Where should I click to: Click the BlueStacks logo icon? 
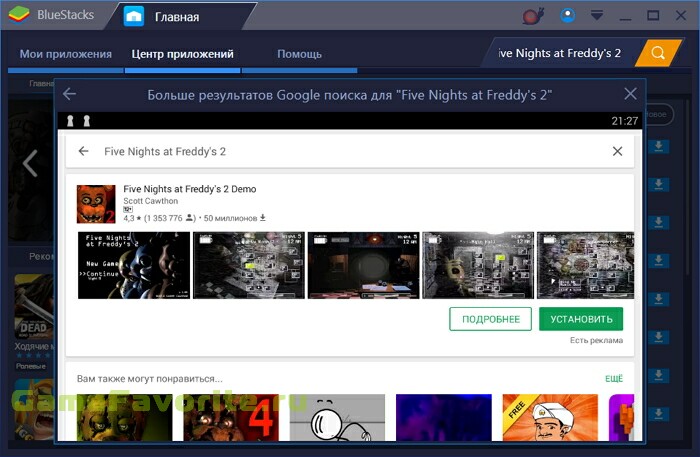coord(18,15)
